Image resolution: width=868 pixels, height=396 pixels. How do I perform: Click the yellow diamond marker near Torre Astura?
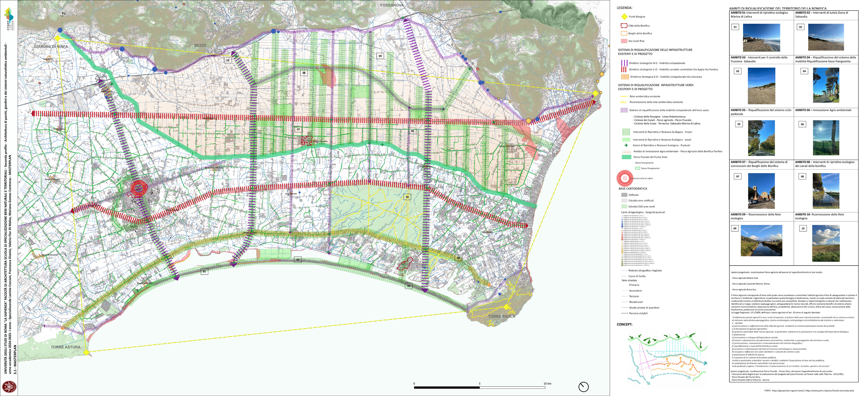(86, 352)
